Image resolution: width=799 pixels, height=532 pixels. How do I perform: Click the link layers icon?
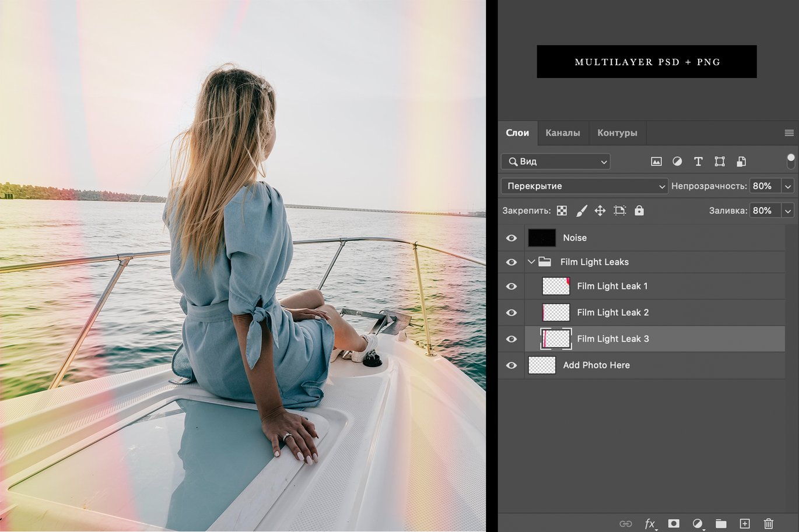(x=626, y=524)
